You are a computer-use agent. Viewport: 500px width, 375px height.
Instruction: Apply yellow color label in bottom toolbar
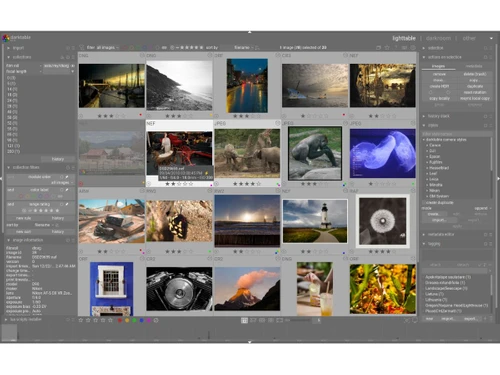coord(127,320)
